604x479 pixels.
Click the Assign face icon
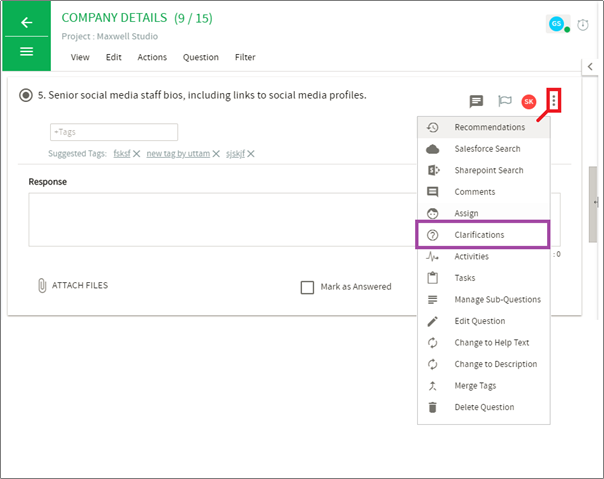point(433,213)
